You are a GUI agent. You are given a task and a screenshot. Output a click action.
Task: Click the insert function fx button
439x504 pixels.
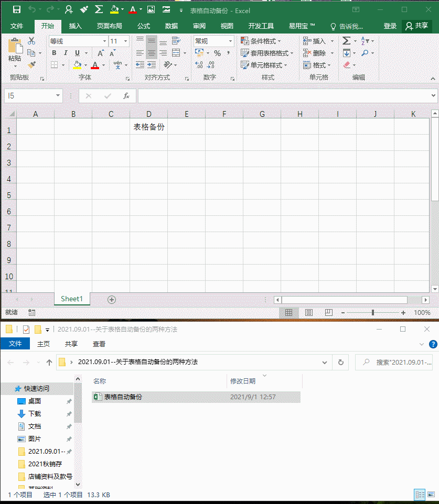click(x=126, y=96)
